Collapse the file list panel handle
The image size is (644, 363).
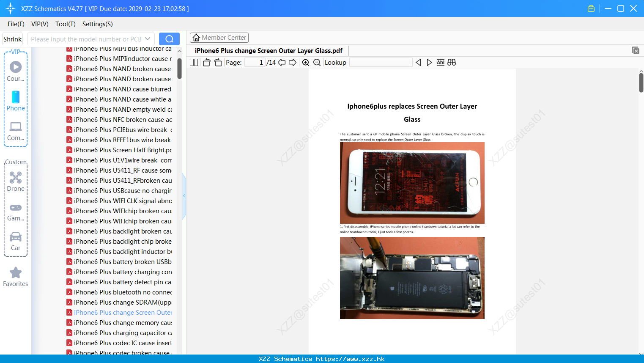pos(184,196)
